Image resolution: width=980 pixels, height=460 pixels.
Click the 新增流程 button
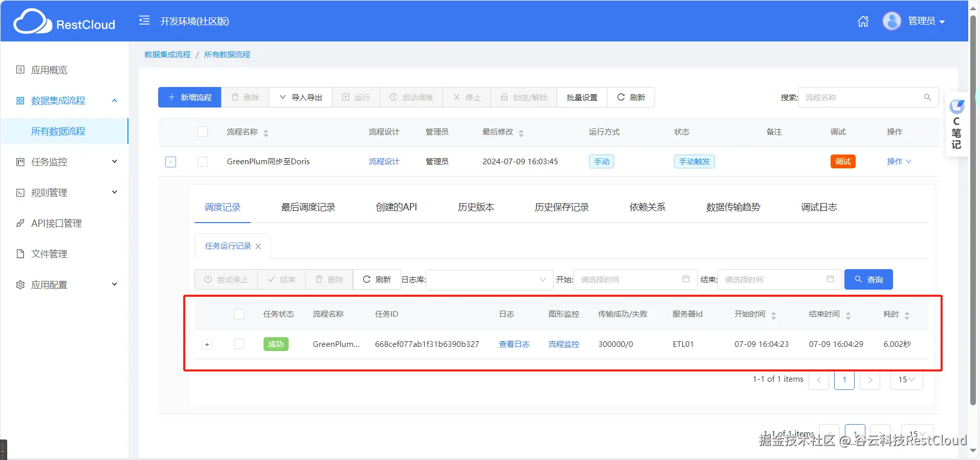click(189, 97)
